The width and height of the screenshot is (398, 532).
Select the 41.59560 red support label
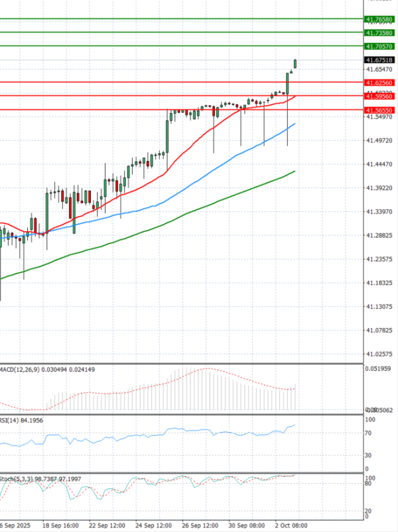coord(380,96)
